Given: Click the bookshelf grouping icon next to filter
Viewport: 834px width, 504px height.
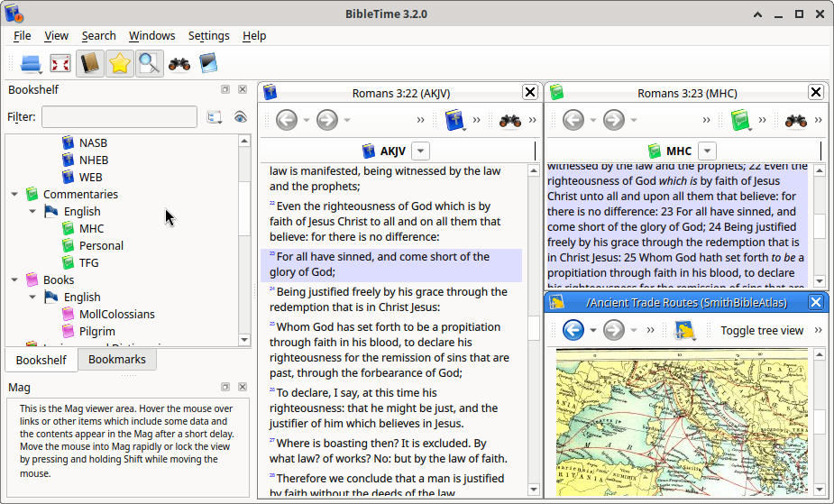Looking at the screenshot, I should (215, 117).
